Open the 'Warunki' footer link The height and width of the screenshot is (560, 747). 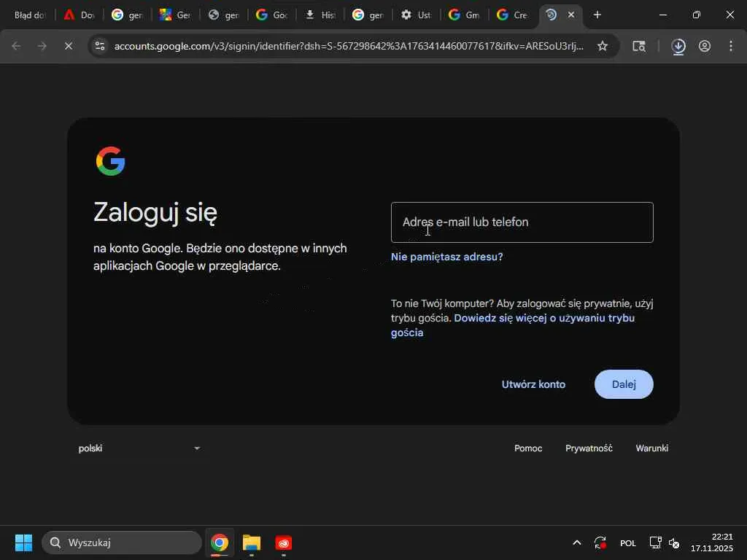pyautogui.click(x=651, y=448)
